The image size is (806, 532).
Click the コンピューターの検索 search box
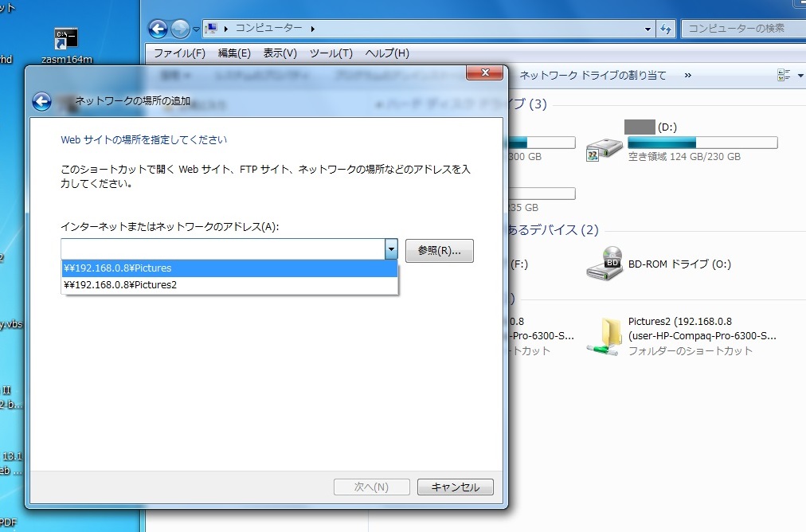(741, 29)
